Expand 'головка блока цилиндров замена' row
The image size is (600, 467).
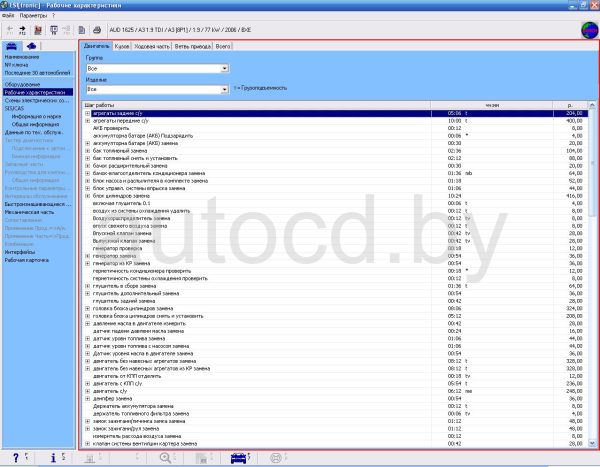click(88, 309)
